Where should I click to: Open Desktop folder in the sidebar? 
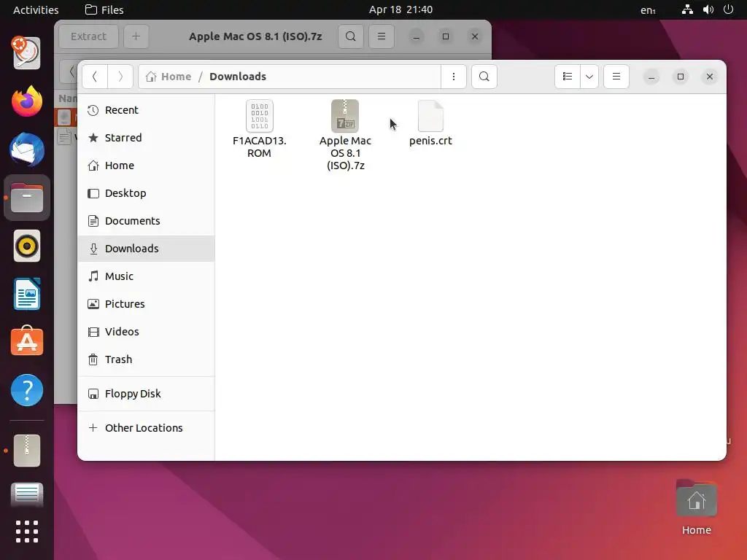pyautogui.click(x=146, y=192)
